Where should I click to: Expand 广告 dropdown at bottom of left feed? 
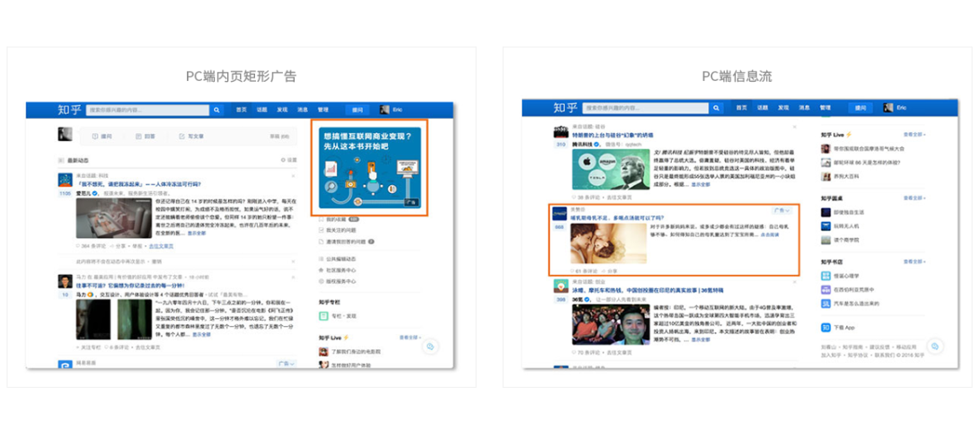point(287,364)
